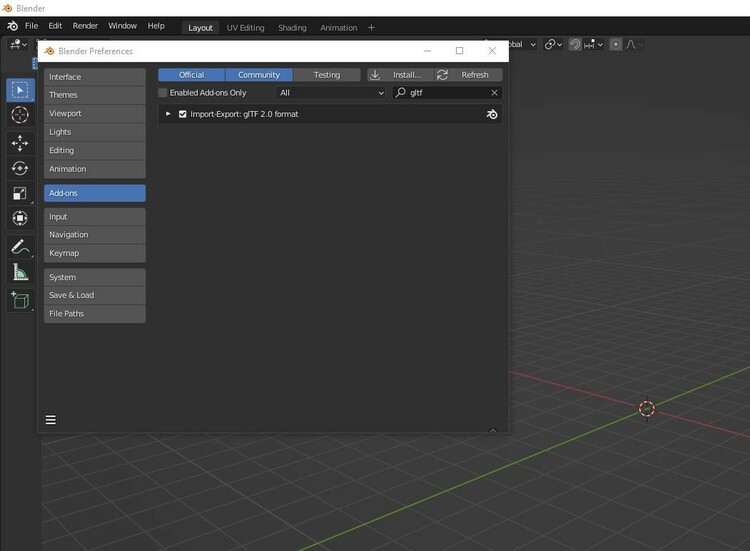Activate the Annotate pencil tool
Screen dimensions: 750x551
pyautogui.click(x=20, y=246)
